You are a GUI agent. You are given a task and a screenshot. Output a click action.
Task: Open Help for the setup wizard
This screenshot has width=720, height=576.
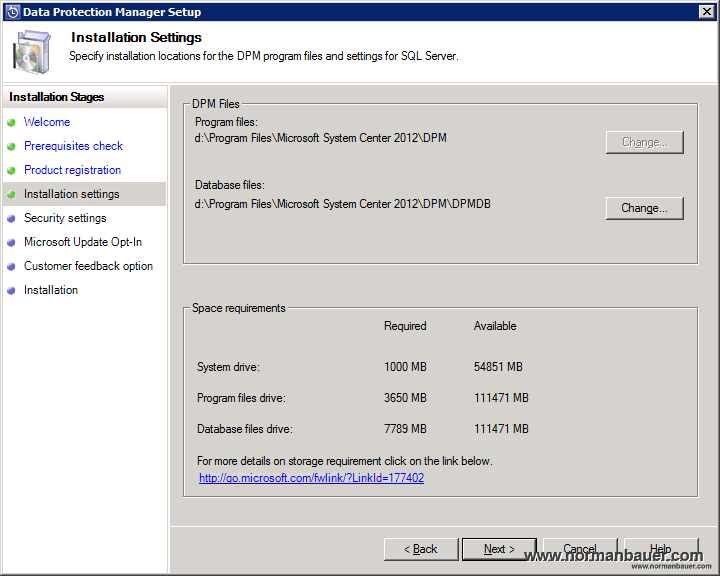click(x=660, y=549)
